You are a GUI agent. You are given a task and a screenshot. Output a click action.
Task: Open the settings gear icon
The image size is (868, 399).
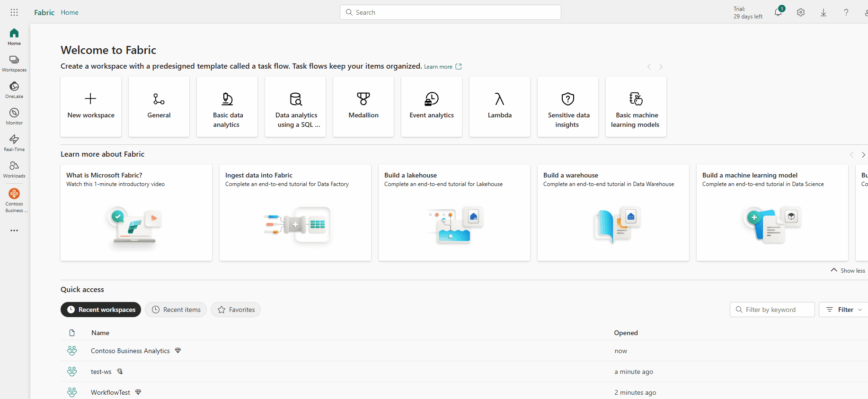pos(801,13)
